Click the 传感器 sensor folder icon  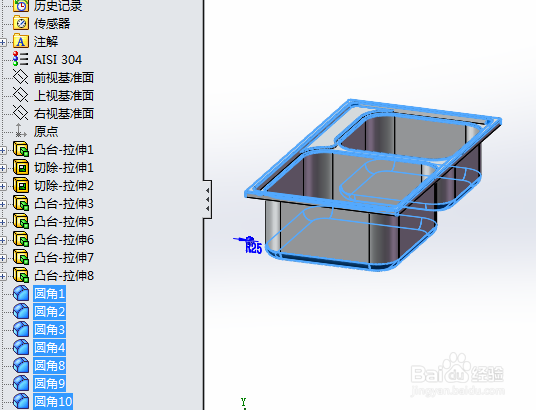pos(21,23)
